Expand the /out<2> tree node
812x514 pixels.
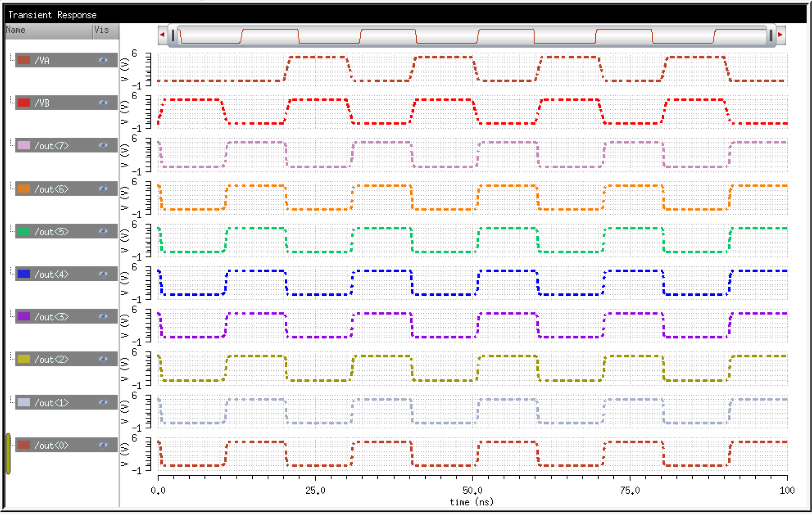click(12, 357)
